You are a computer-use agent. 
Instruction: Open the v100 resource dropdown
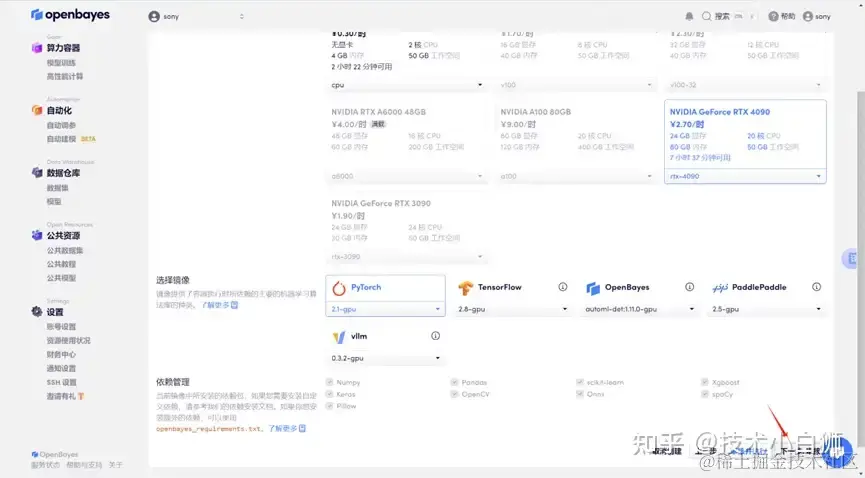pos(576,85)
